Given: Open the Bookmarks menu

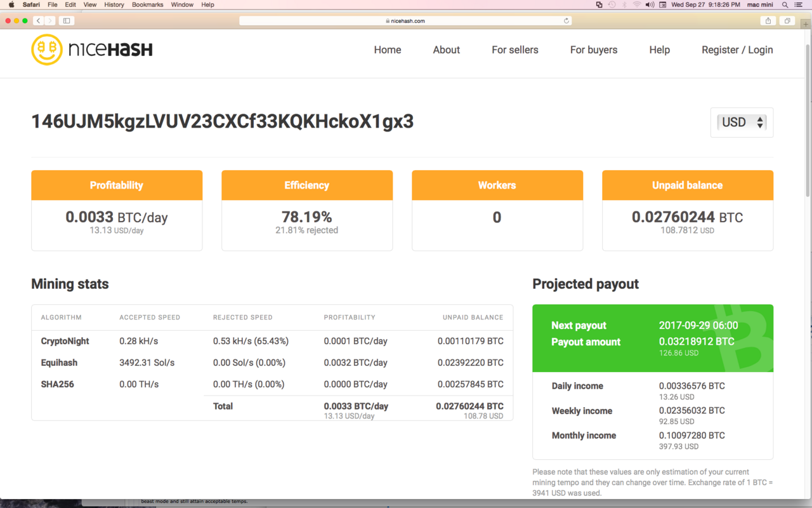Looking at the screenshot, I should (147, 4).
